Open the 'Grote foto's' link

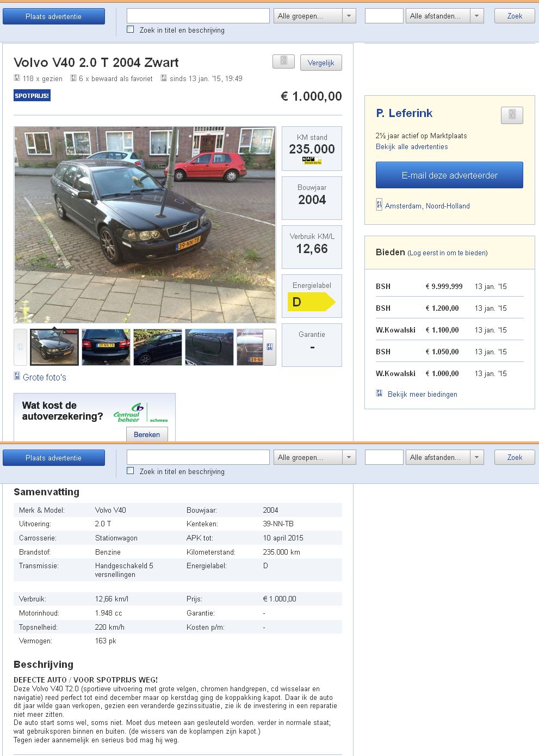45,377
